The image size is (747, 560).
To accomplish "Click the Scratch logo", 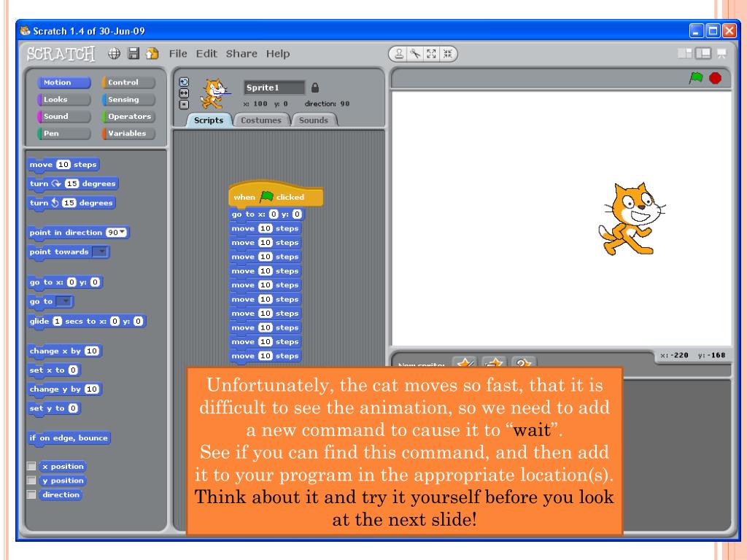I will click(61, 54).
